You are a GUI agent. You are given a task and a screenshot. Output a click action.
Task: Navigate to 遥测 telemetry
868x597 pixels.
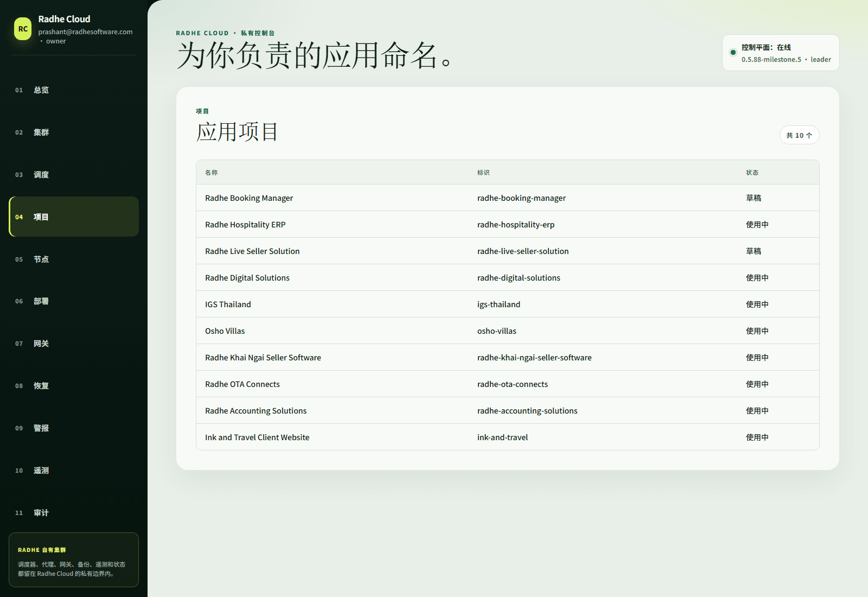(74, 471)
